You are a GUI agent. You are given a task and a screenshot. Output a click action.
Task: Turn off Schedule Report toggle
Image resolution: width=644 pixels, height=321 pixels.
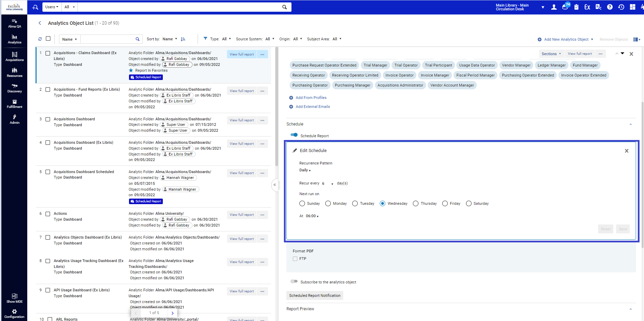tap(294, 135)
